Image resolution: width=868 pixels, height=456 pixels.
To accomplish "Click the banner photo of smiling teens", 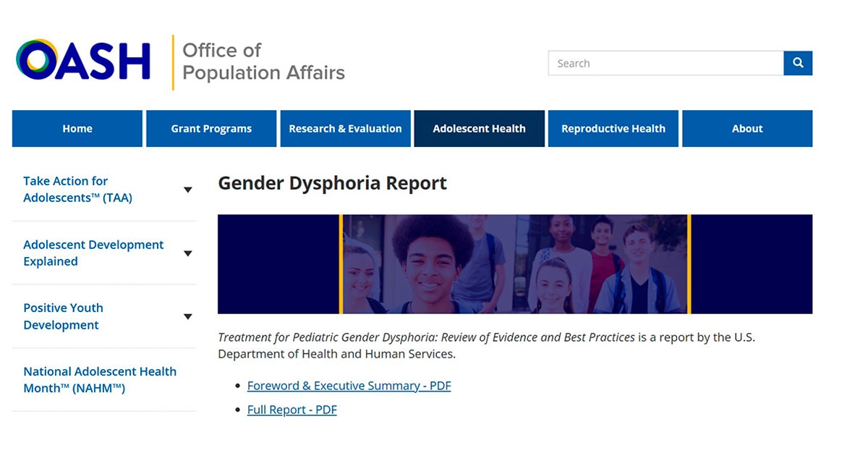I will coord(514,264).
